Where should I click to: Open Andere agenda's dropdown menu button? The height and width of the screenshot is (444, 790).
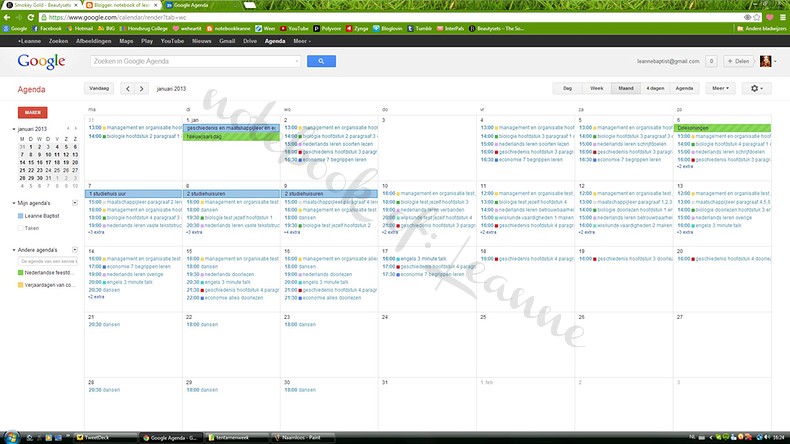click(75, 250)
